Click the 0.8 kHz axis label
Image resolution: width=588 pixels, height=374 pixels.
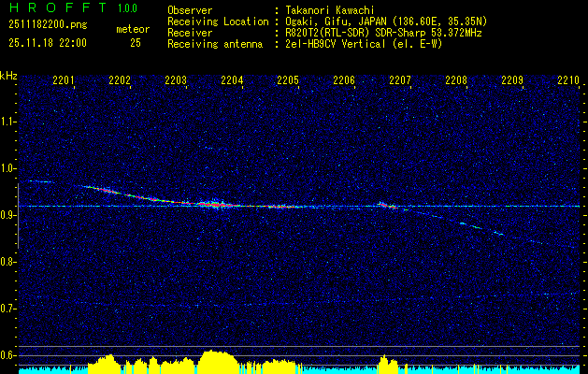8,262
